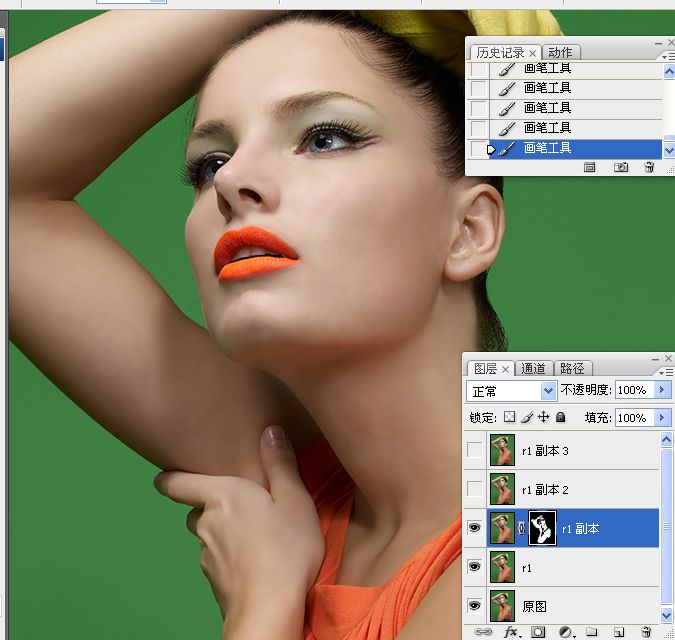Expand the 填充 fill slider arrow
The height and width of the screenshot is (640, 675).
click(662, 417)
